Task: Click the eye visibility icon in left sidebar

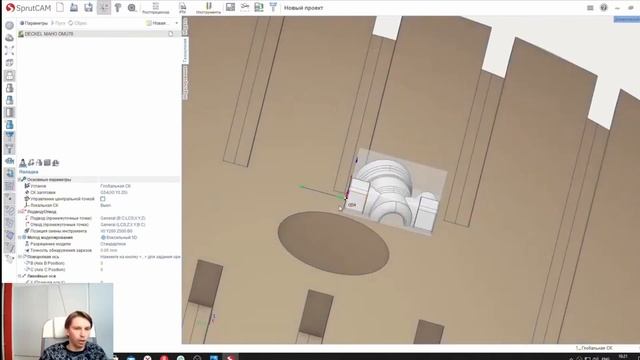Action: [9, 161]
